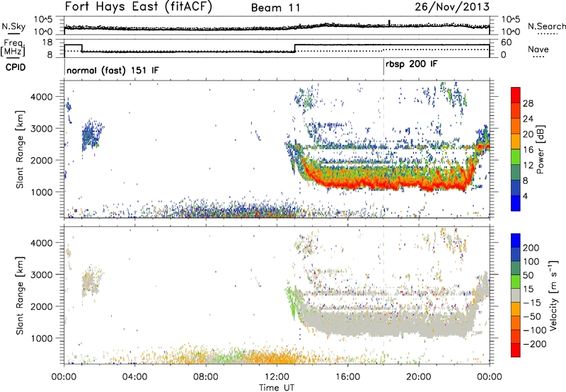Click the '16' Power color bar tick label
The width and height of the screenshot is (566, 392).
[528, 150]
